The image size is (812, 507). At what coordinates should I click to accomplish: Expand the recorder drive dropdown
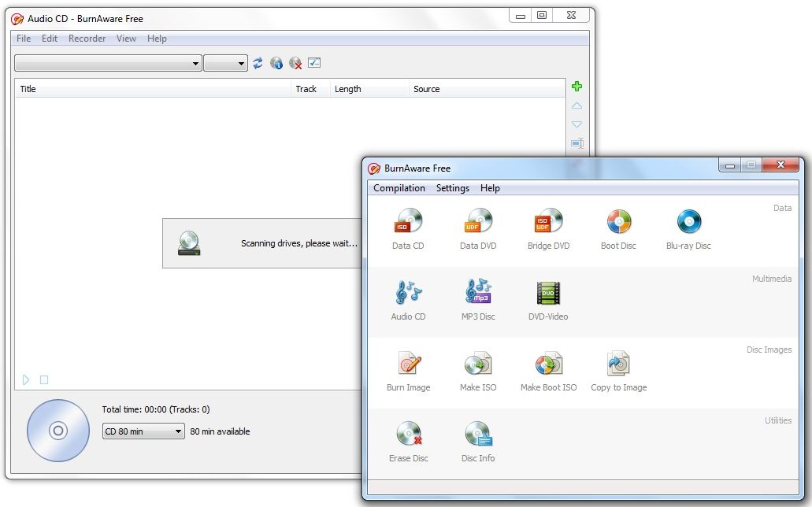click(109, 64)
